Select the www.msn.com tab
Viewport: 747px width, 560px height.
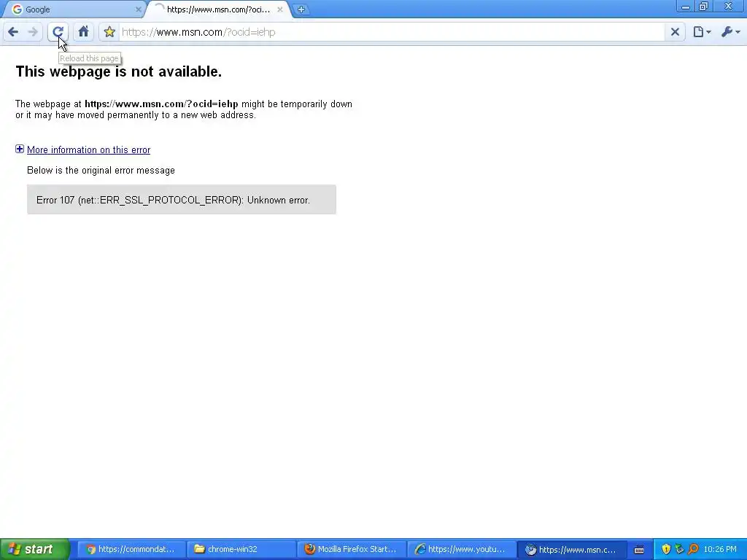219,9
